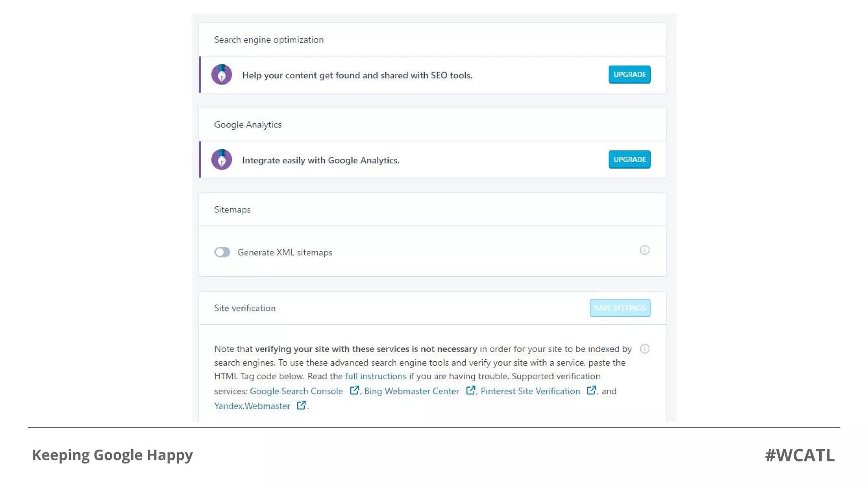The width and height of the screenshot is (868, 488).
Task: Click the pen icon beside the Google Analytics message
Action: [222, 160]
